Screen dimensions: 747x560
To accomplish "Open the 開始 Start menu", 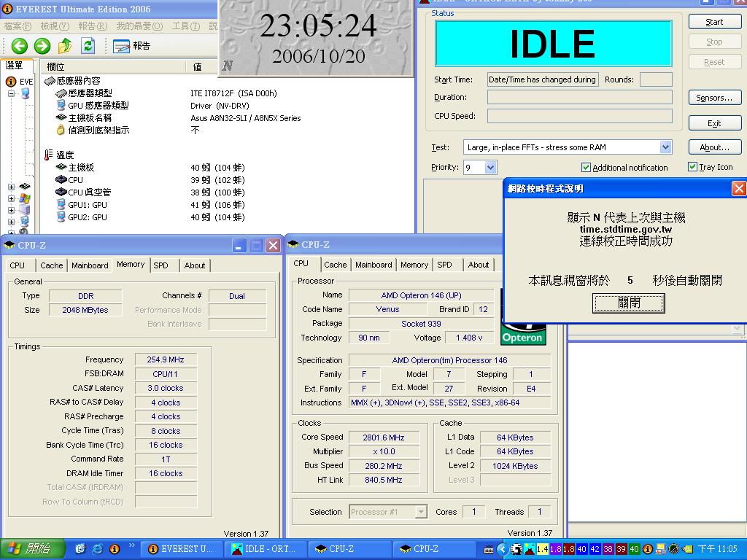I will [x=31, y=549].
